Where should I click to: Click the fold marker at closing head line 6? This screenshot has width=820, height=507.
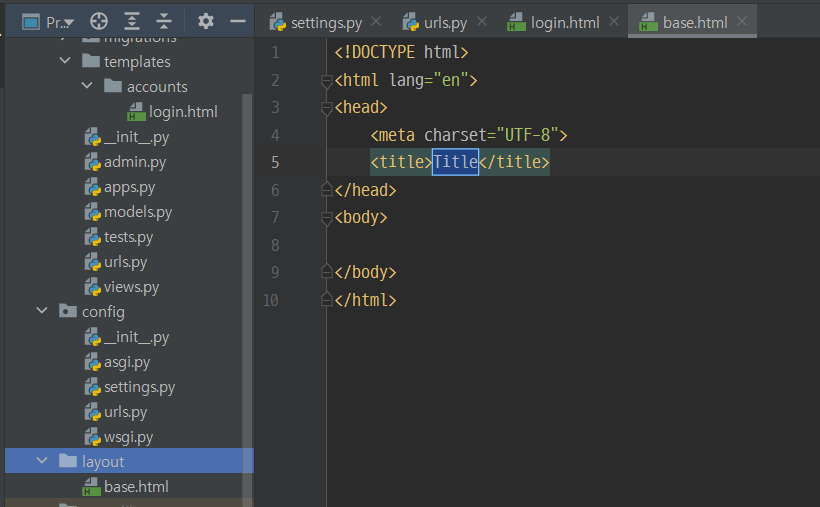tap(326, 189)
